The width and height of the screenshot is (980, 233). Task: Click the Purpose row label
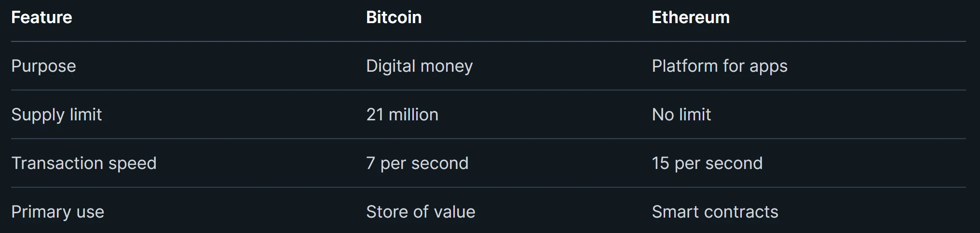pyautogui.click(x=43, y=66)
